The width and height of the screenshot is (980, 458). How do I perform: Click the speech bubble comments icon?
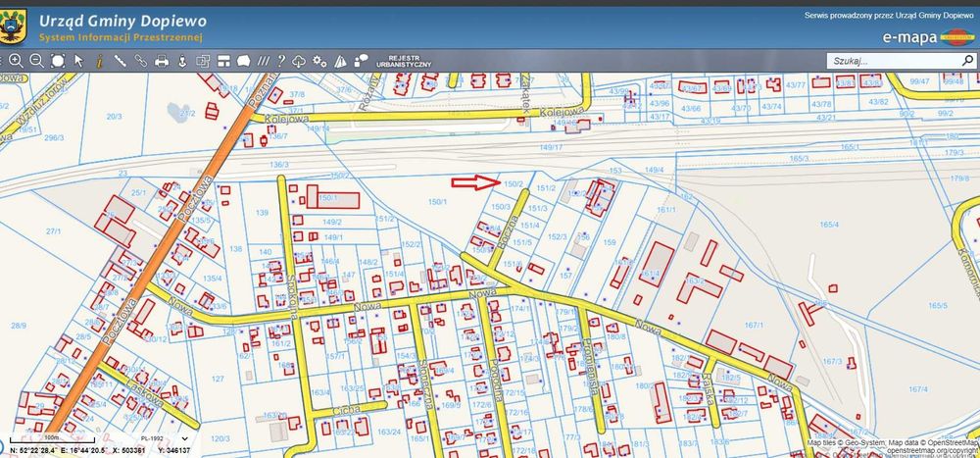(x=362, y=61)
